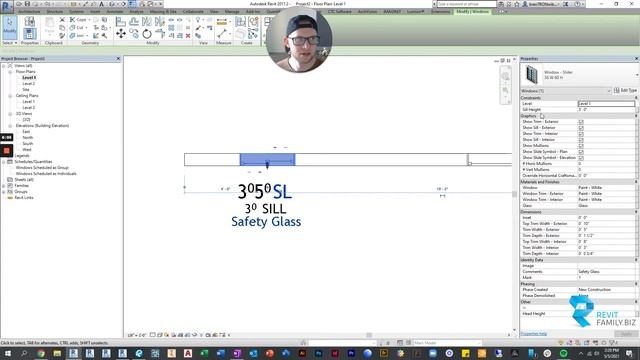Toggle the Properties palette ribbon icon
The height and width of the screenshot is (360, 640).
click(29, 33)
